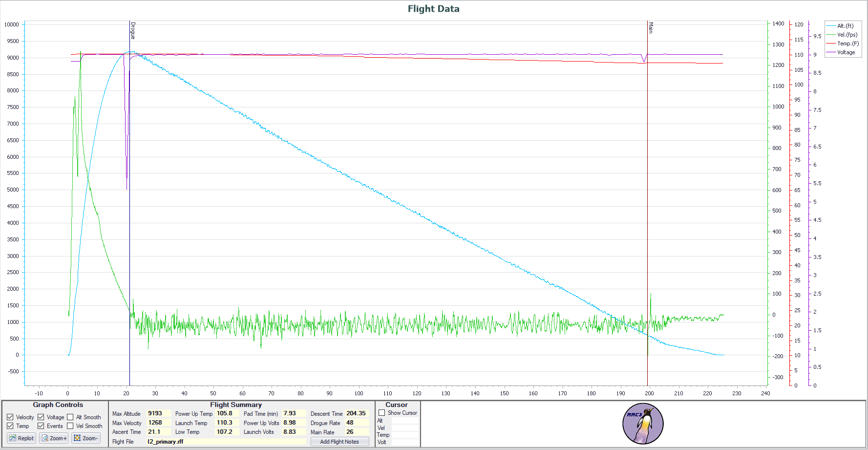Screen dimensions: 868x450
Task: Open Add Flight Notes
Action: (339, 442)
